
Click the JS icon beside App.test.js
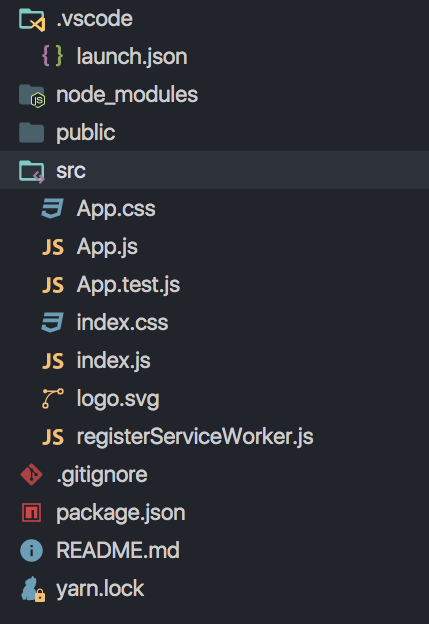click(53, 285)
